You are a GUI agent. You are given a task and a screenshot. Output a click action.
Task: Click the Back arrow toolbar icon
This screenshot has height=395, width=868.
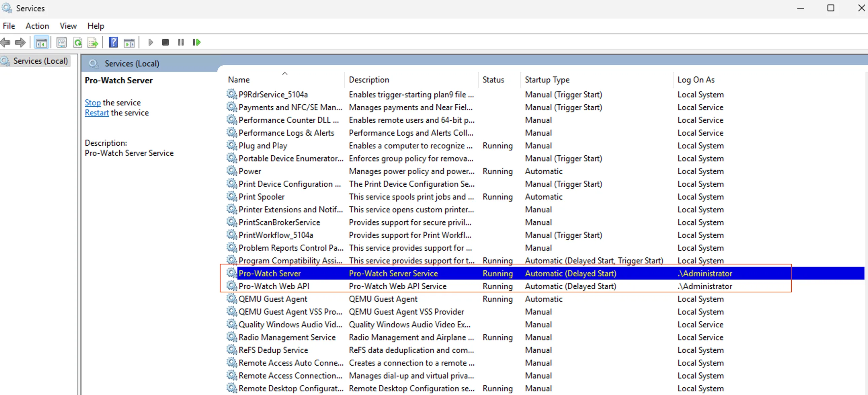pyautogui.click(x=5, y=42)
